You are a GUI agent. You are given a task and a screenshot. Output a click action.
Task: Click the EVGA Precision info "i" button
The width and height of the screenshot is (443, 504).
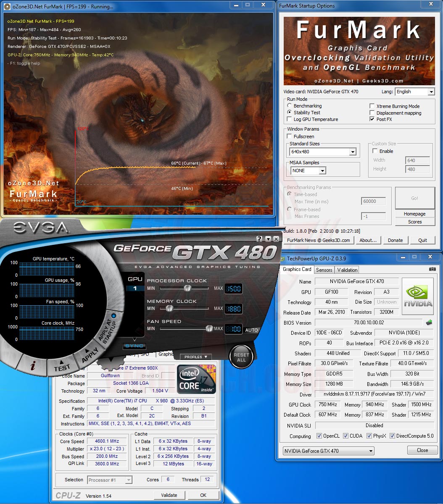[33, 365]
